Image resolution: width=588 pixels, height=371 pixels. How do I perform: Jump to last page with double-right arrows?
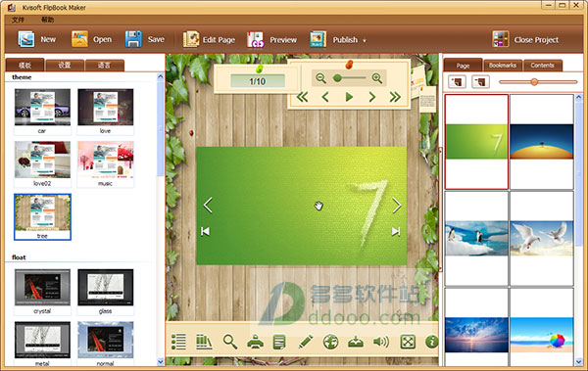coord(395,97)
